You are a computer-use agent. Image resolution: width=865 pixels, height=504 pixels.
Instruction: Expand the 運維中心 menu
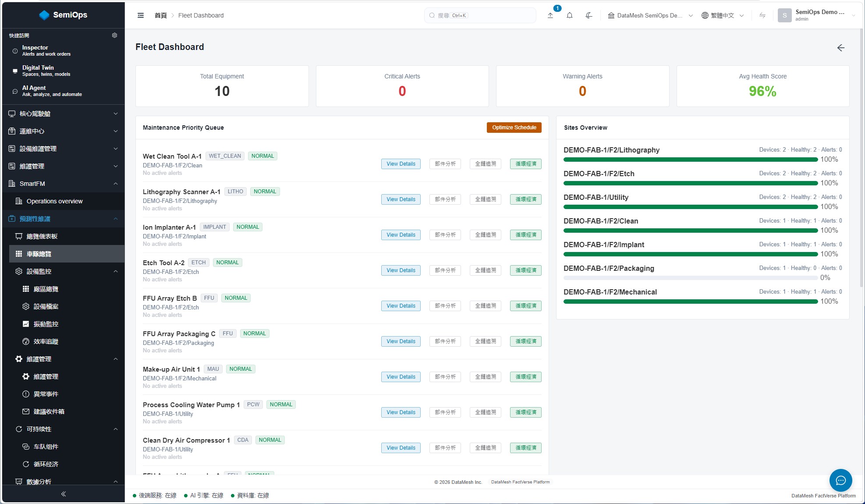(x=64, y=131)
